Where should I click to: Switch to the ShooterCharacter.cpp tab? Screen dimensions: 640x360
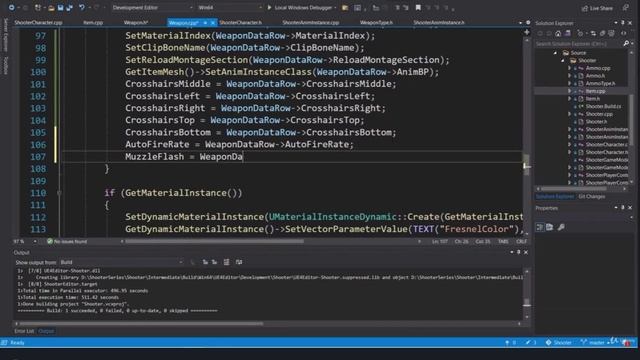click(x=38, y=22)
